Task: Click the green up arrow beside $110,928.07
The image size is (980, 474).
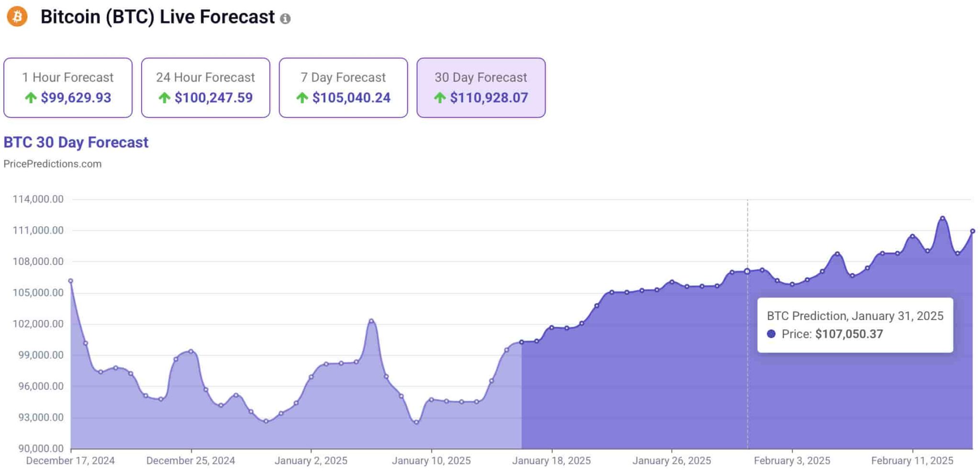Action: tap(440, 98)
